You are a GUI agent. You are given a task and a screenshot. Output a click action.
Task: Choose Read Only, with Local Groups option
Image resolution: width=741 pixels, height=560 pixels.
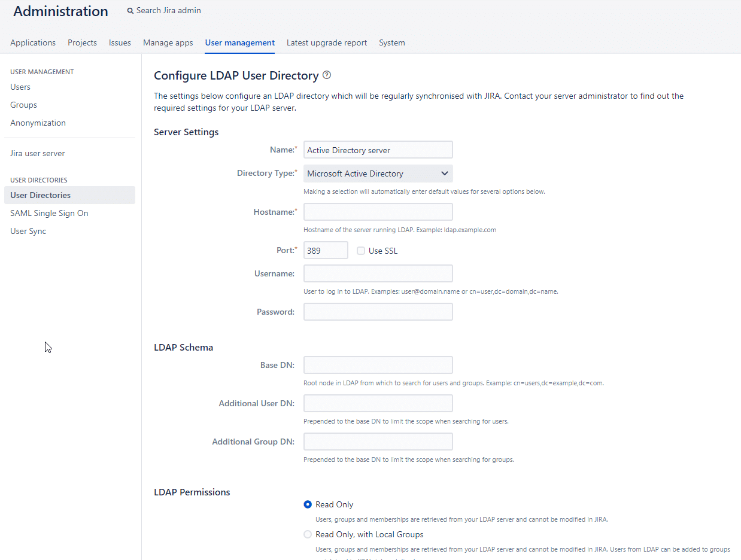click(308, 534)
